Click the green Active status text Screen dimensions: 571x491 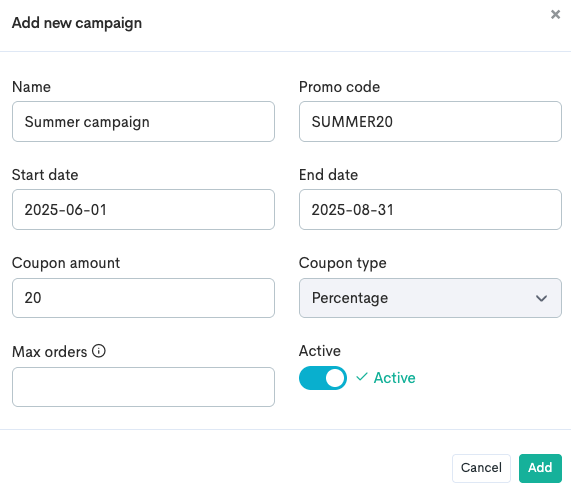point(394,378)
